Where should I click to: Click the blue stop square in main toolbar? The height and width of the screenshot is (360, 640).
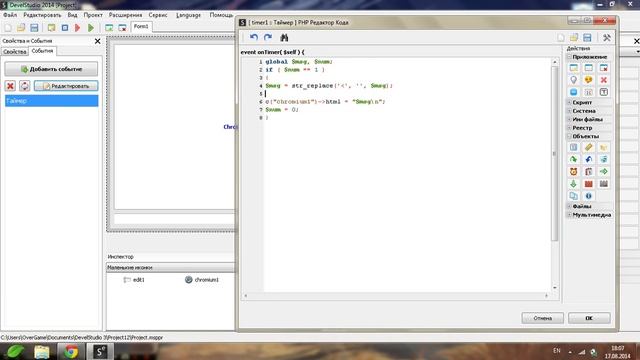click(64, 28)
